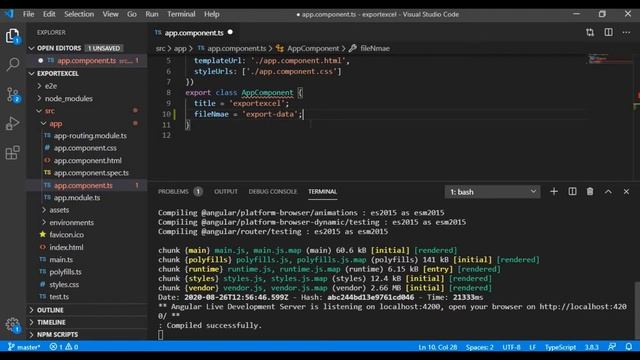The width and height of the screenshot is (640, 360).
Task: Switch to the Output panel tab
Action: pyautogui.click(x=226, y=191)
